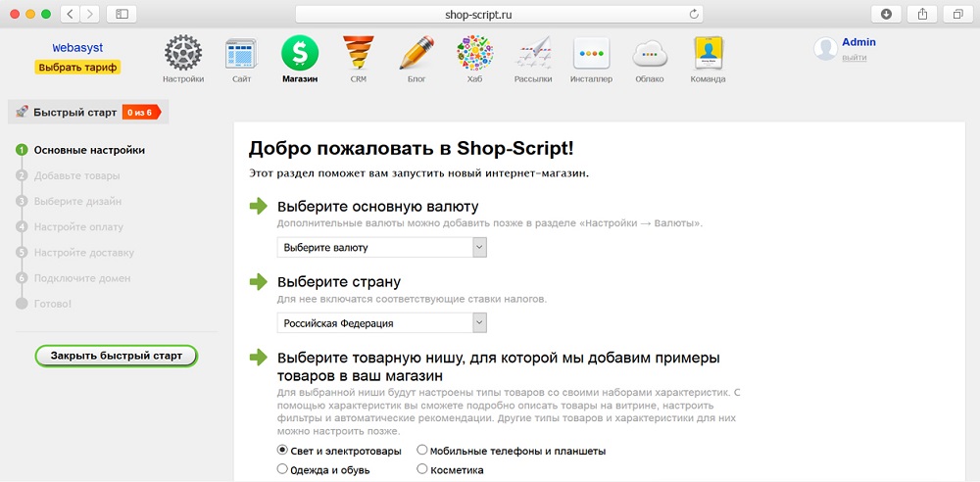Go back with browser back arrow
980x482 pixels.
pos(70,14)
